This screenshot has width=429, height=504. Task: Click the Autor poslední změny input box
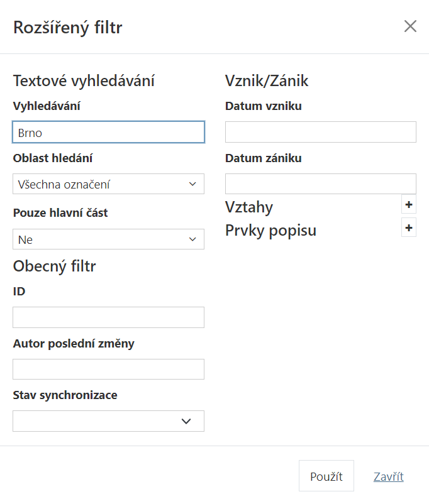[108, 370]
